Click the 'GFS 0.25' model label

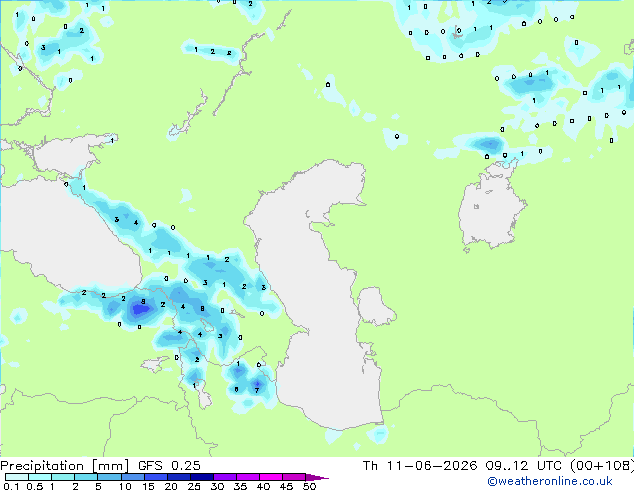[169, 466]
